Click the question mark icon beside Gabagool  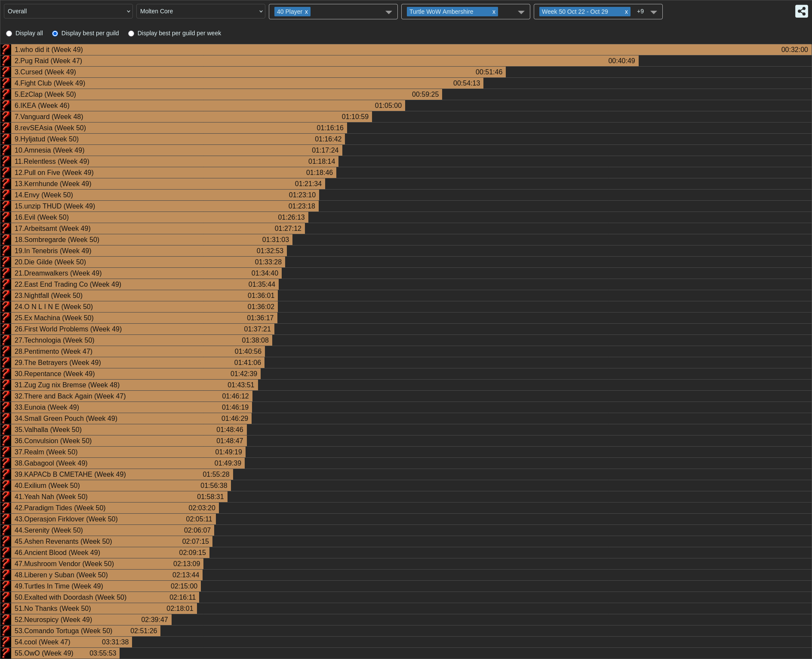coord(6,463)
